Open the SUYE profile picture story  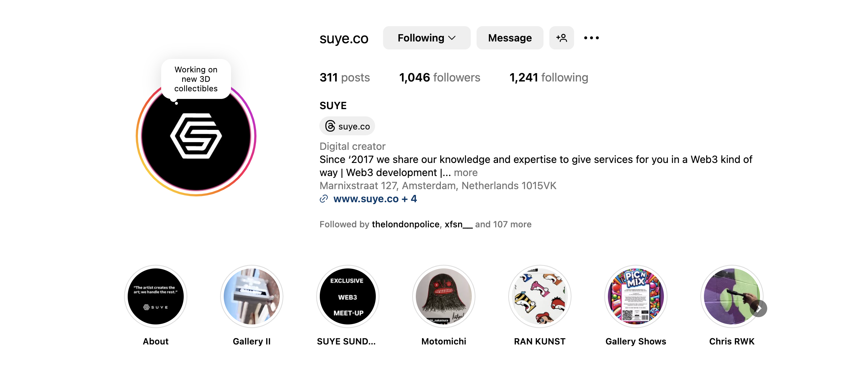click(x=196, y=136)
